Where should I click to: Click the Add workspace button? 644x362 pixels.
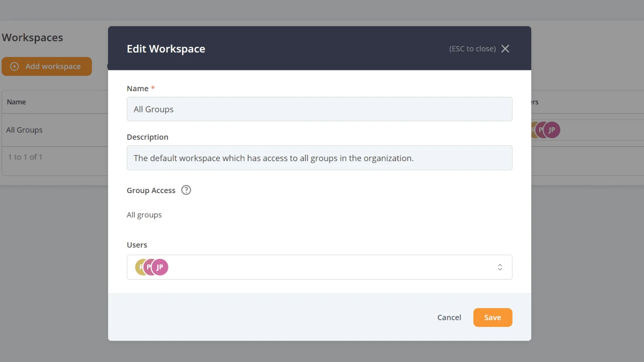pos(47,66)
